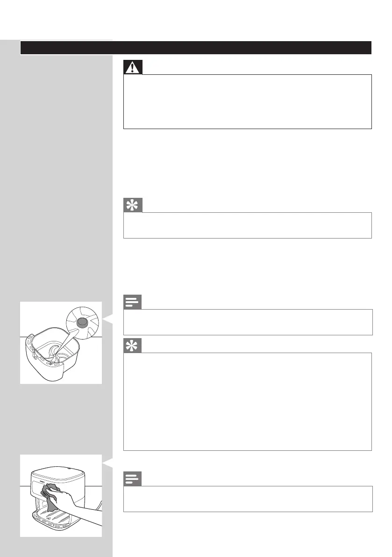Click inside the upper note box
Image resolution: width=392 pixels, height=557 pixels.
click(x=248, y=322)
